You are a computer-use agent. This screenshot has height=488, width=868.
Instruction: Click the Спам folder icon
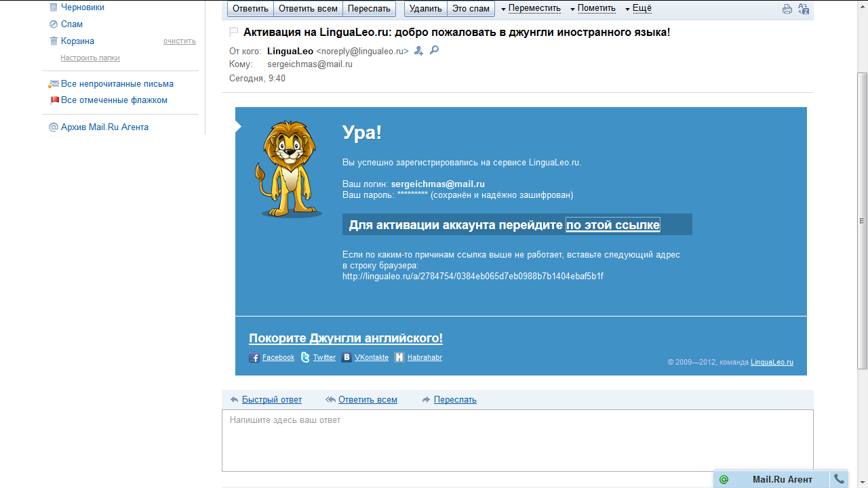(x=54, y=24)
